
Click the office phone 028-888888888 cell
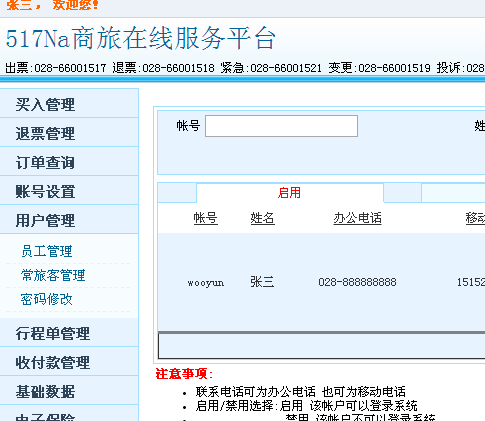(x=357, y=282)
